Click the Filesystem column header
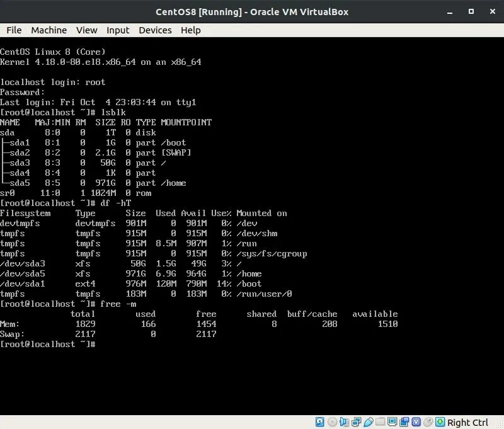 pos(25,214)
